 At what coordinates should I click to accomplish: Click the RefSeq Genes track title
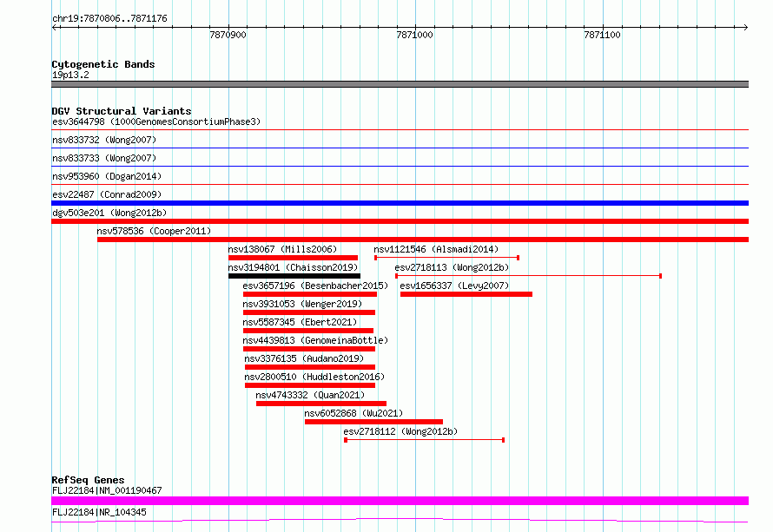coord(88,480)
